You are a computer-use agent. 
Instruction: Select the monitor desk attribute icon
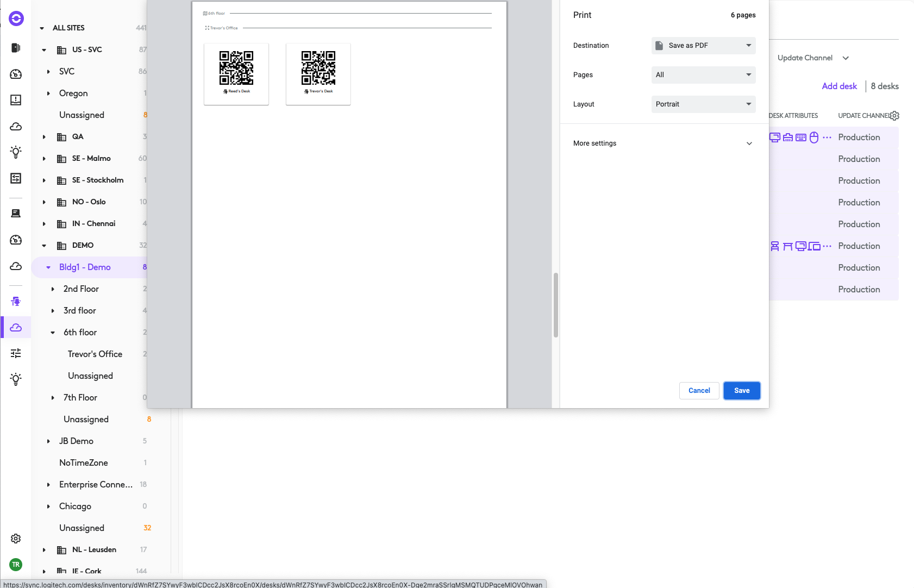[774, 137]
